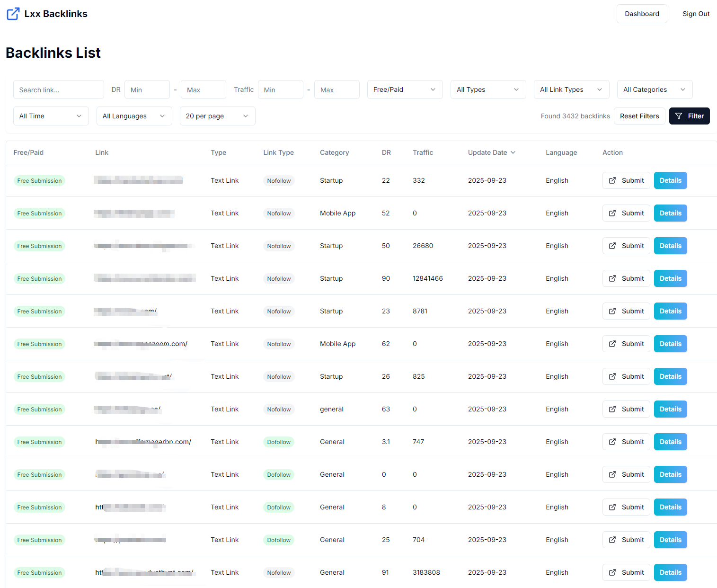Click Submit icon for the traffic 3183808 row

coord(612,572)
